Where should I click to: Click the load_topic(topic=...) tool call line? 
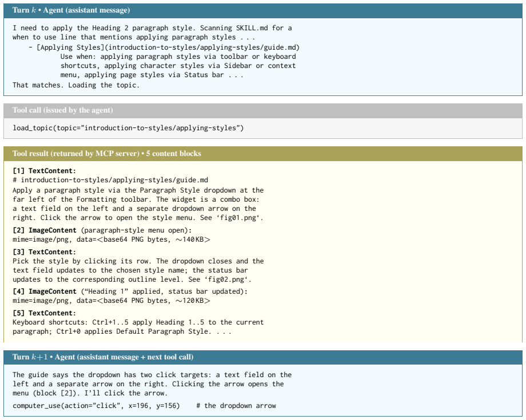coord(128,128)
